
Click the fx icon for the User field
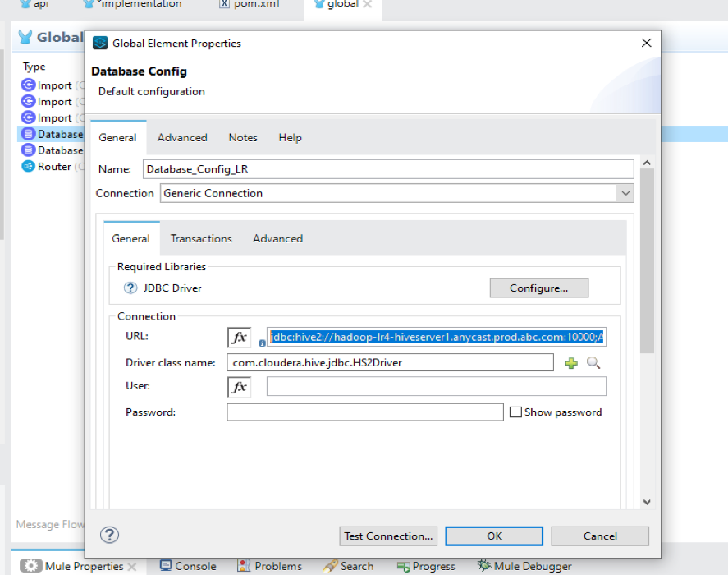point(239,386)
